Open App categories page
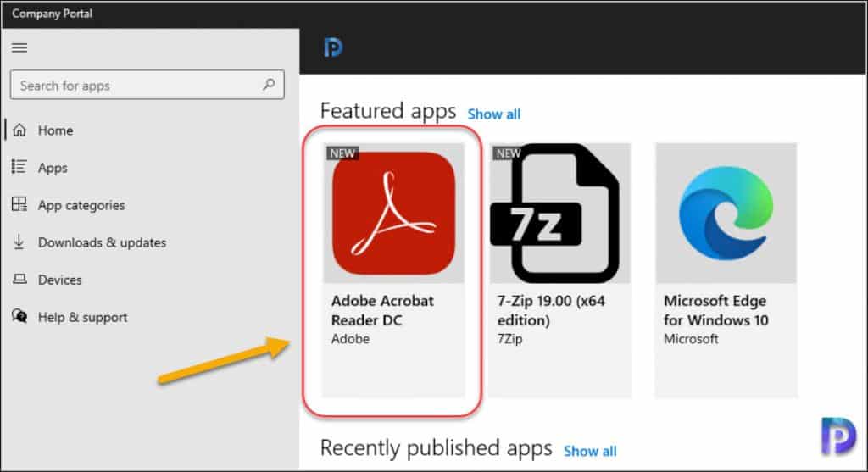This screenshot has height=472, width=868. pyautogui.click(x=81, y=205)
